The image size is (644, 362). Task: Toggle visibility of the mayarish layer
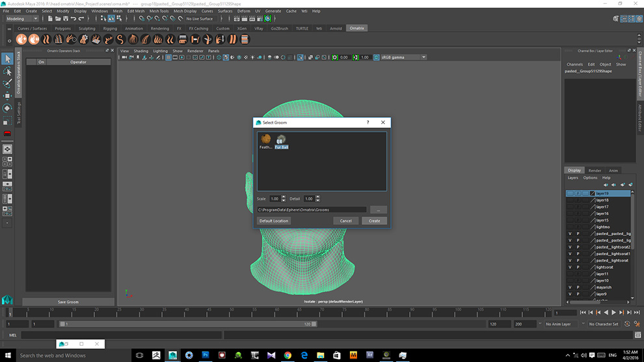570,287
